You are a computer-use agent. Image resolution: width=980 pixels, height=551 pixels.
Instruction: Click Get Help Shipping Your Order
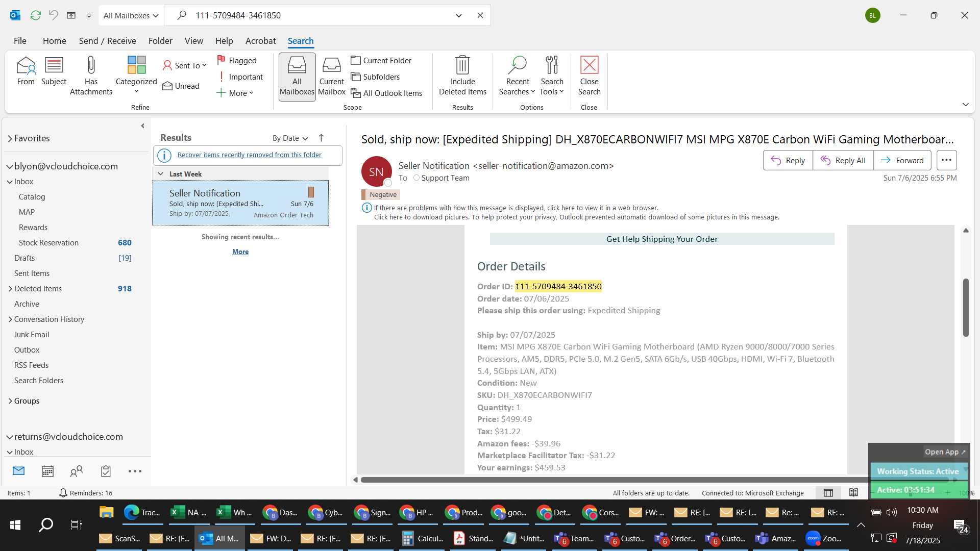[661, 239]
